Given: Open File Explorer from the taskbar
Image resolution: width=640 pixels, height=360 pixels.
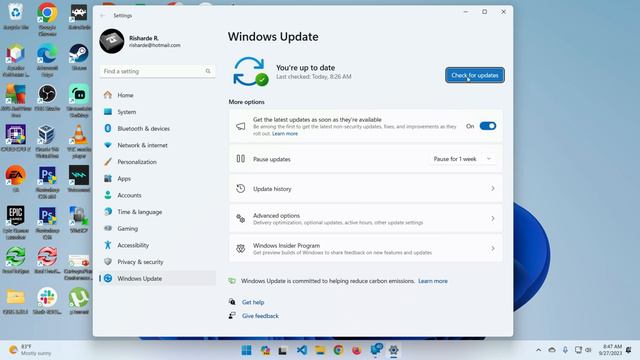Looking at the screenshot, I should [x=320, y=350].
